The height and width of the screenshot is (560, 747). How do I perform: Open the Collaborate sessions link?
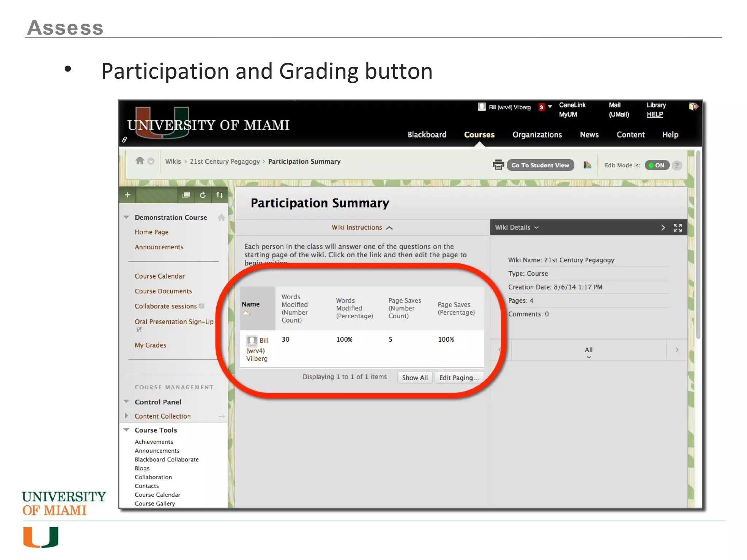166,306
